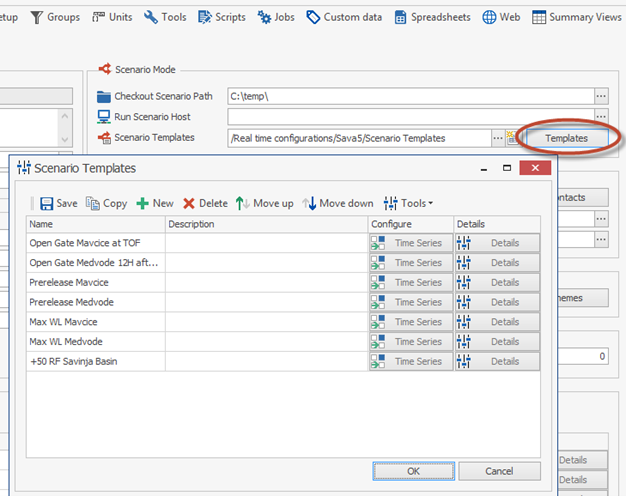Image resolution: width=626 pixels, height=496 pixels.
Task: Click the Templates button
Action: [567, 138]
